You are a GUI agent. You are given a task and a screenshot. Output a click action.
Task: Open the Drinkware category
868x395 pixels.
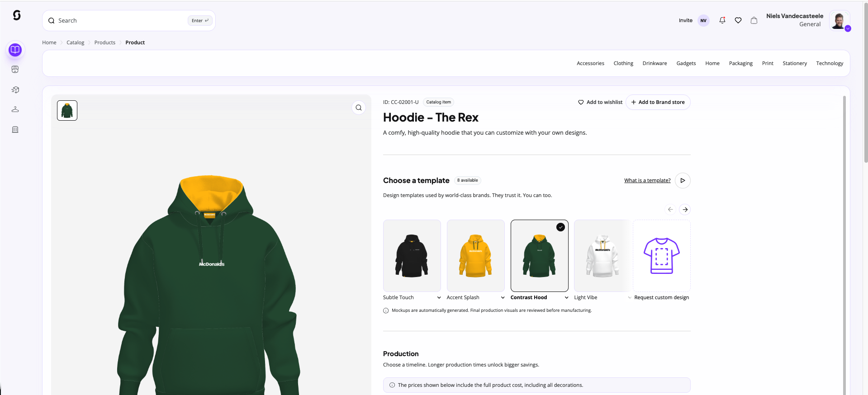pos(655,63)
